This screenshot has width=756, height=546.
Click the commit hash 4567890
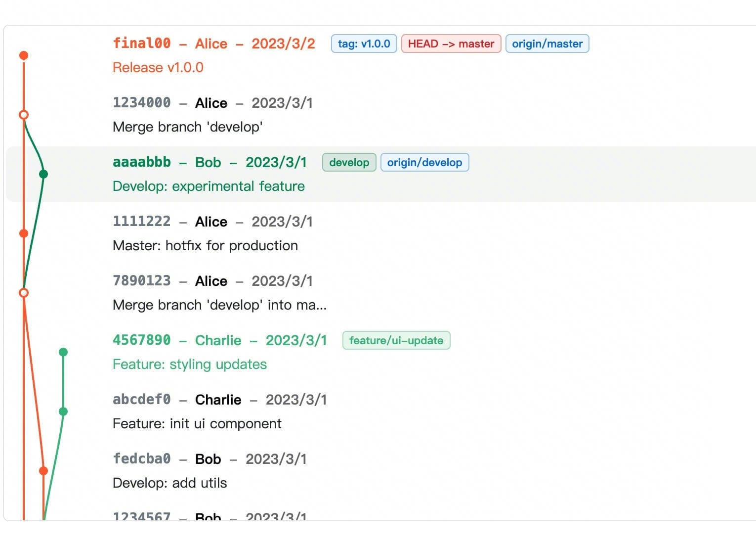(142, 340)
